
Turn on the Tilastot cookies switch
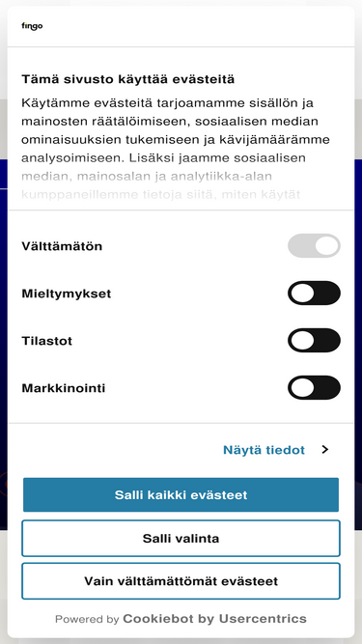tap(314, 341)
